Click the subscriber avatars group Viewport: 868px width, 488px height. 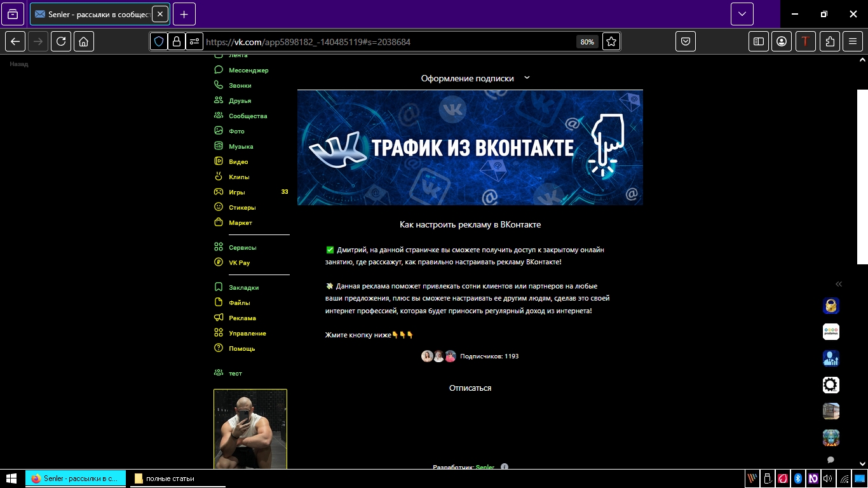click(x=439, y=356)
